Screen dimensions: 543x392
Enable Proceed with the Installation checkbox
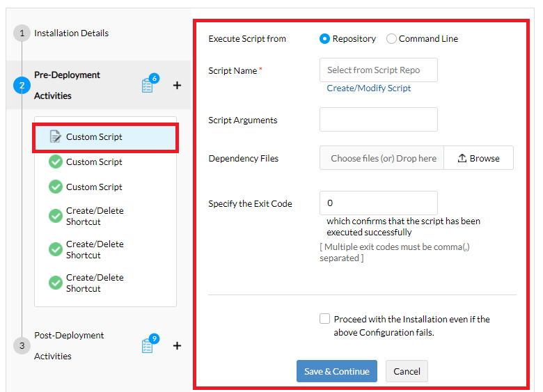pyautogui.click(x=324, y=319)
